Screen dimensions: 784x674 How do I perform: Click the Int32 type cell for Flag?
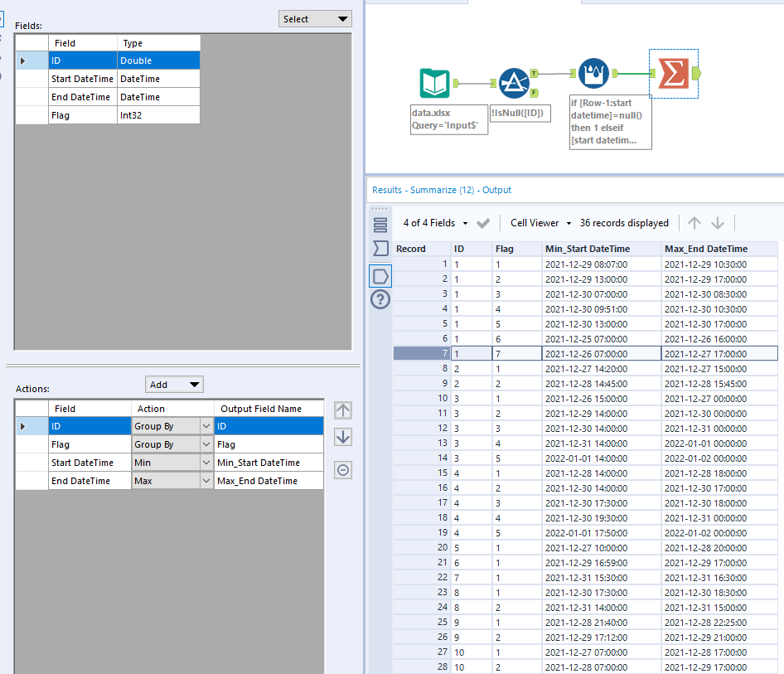click(158, 115)
